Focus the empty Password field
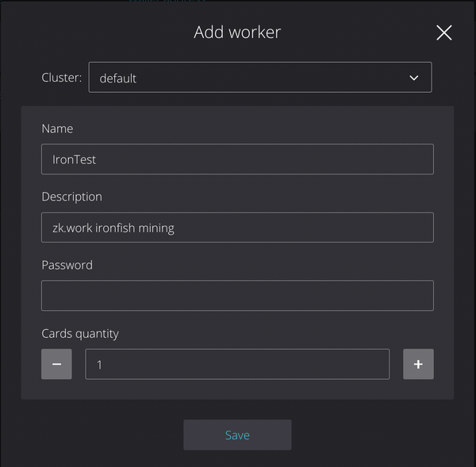 [237, 295]
